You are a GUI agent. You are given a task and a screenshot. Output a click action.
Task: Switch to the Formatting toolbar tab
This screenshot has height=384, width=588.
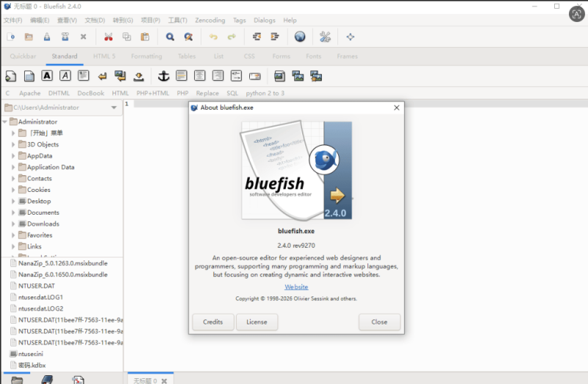pyautogui.click(x=146, y=57)
